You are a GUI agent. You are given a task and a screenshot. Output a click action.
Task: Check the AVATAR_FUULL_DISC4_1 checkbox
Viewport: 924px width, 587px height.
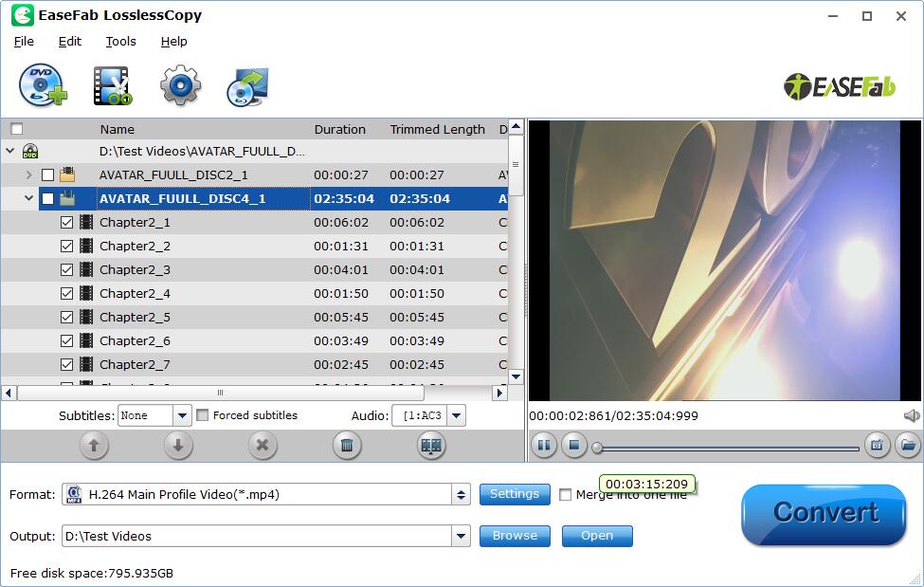click(x=47, y=199)
